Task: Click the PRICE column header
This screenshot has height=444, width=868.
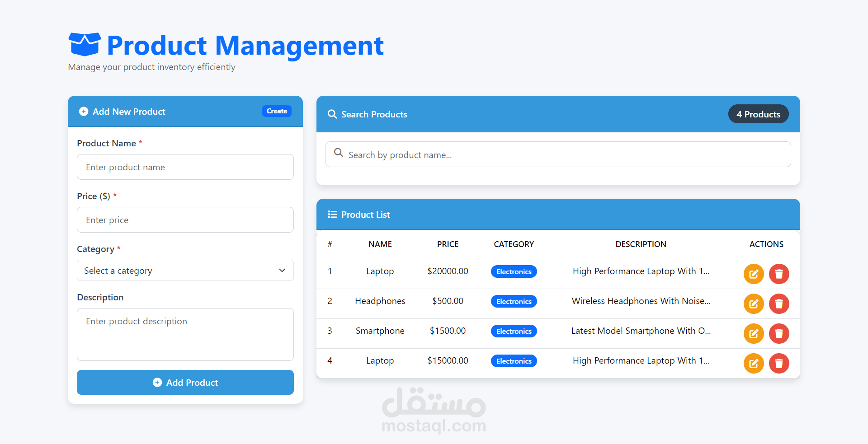Action: (x=448, y=244)
